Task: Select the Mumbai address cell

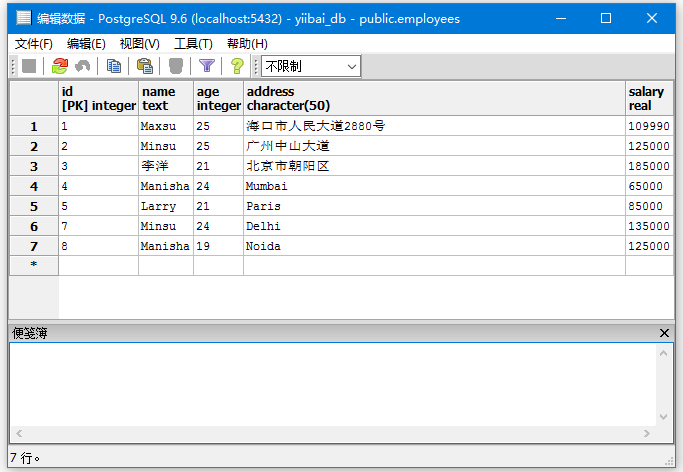Action: pos(434,186)
